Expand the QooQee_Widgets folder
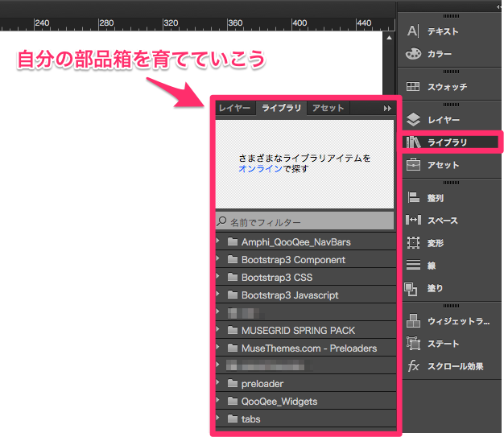504x437 pixels. tap(218, 400)
